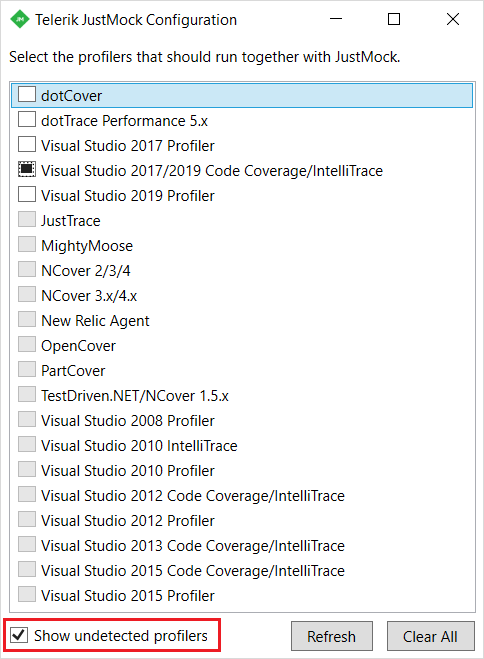
Task: Toggle the Visual Studio 2010 Profiler checkbox
Action: point(27,469)
